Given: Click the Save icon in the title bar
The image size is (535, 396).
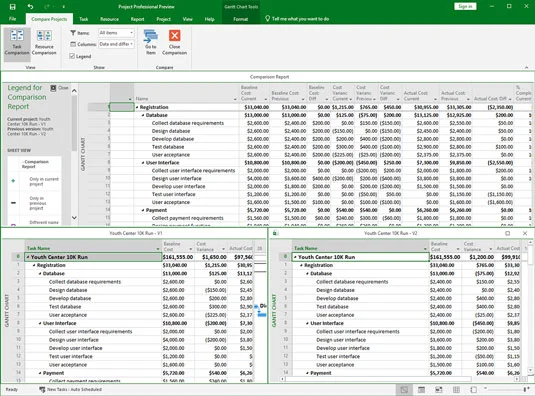Looking at the screenshot, I should tap(12, 6).
